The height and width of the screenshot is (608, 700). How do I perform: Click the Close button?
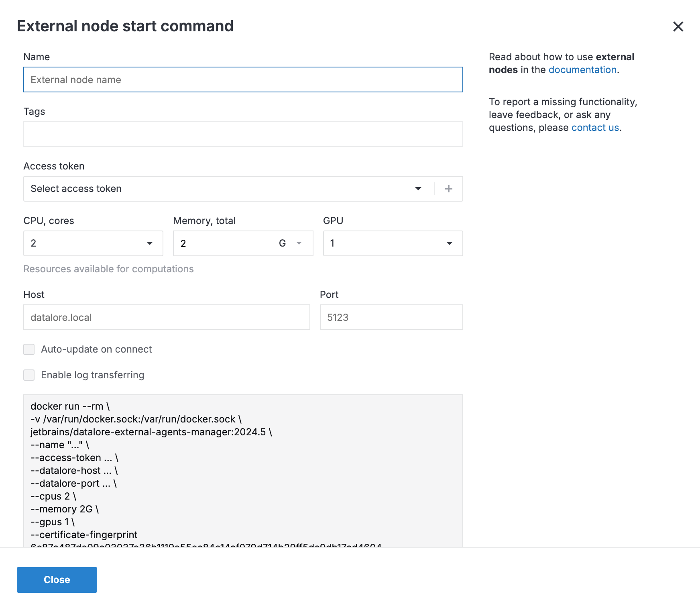point(57,579)
